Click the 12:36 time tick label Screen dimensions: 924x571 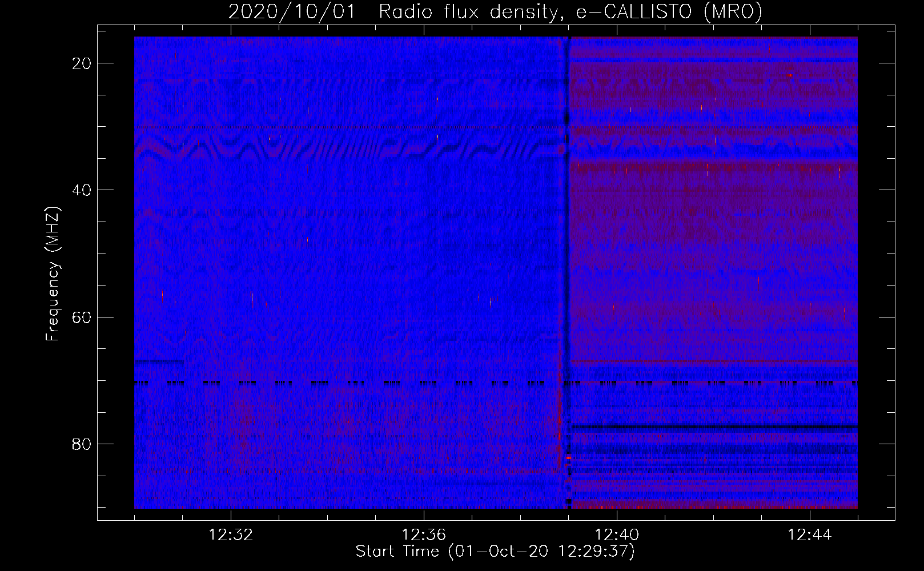click(x=424, y=535)
